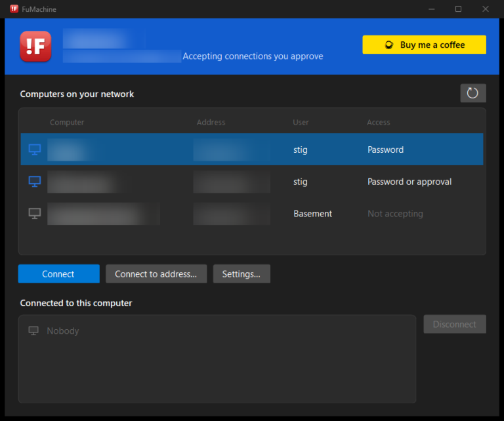Click monitor icon in Password row

coord(35,150)
